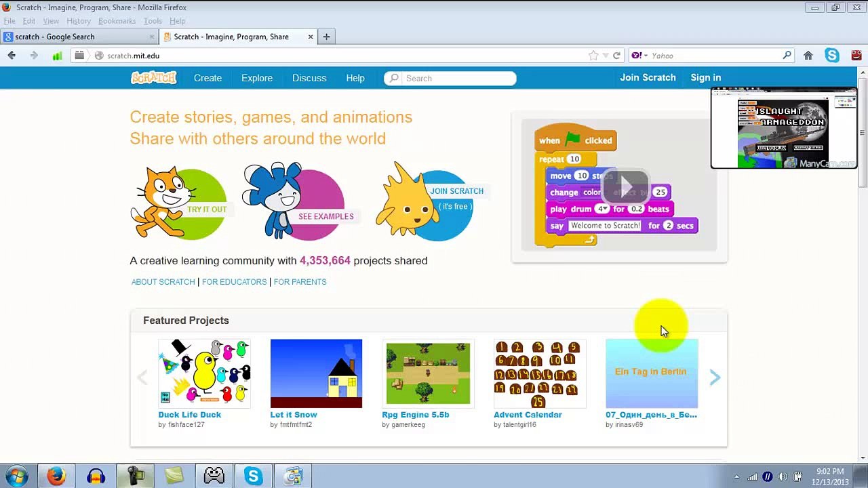This screenshot has height=488, width=868.
Task: Click Help in the Scratch navbar
Action: click(x=355, y=78)
